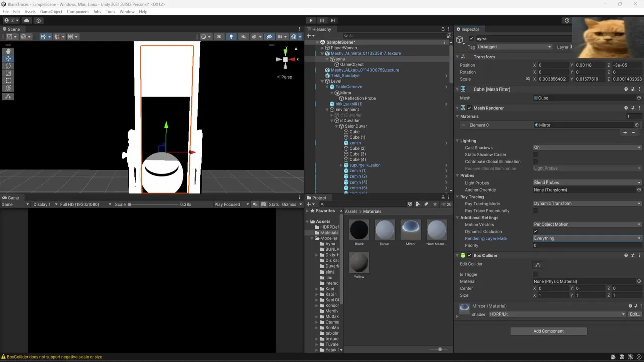Add material with plus button in Materials

tap(625, 133)
